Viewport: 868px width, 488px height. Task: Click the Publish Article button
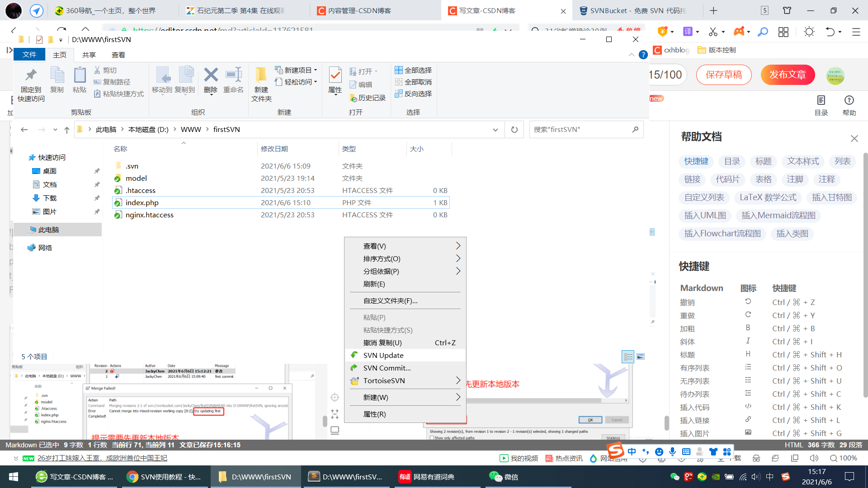(x=788, y=75)
